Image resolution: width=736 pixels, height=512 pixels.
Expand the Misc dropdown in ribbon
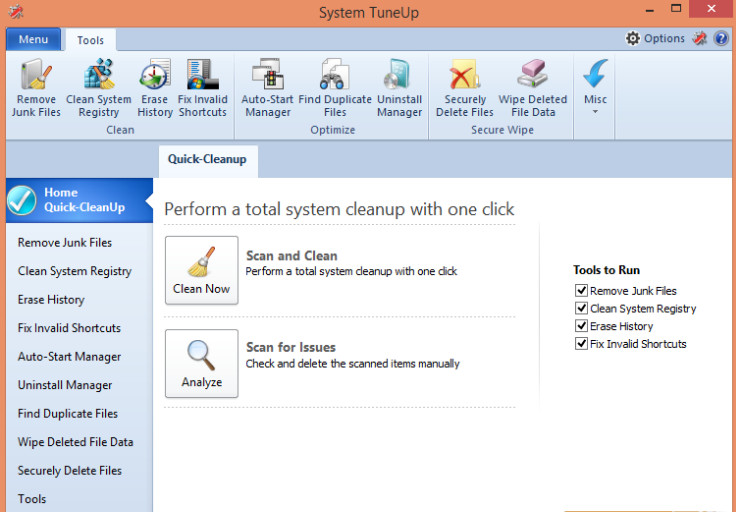pos(595,87)
